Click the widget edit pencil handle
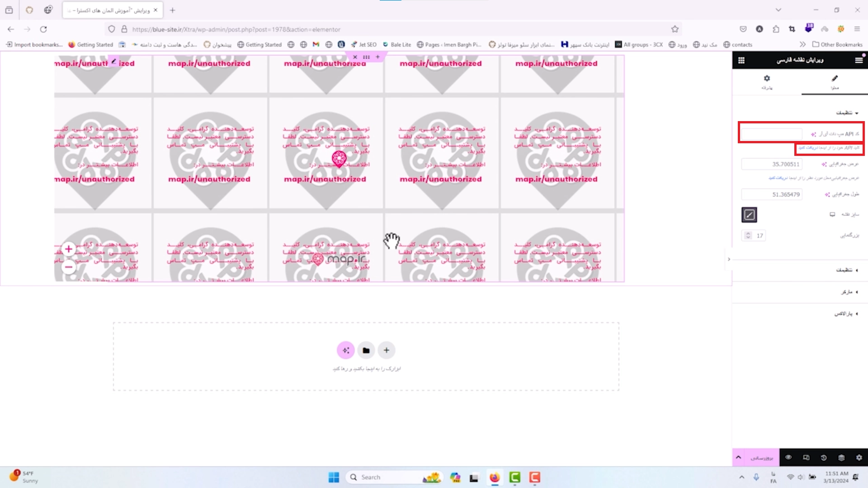This screenshot has height=488, width=868. point(113,61)
